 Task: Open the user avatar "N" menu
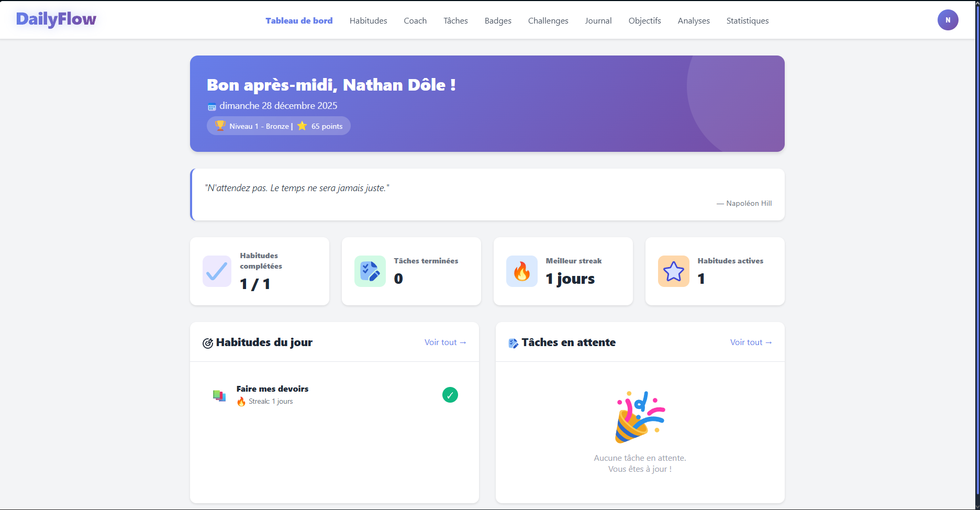(948, 20)
